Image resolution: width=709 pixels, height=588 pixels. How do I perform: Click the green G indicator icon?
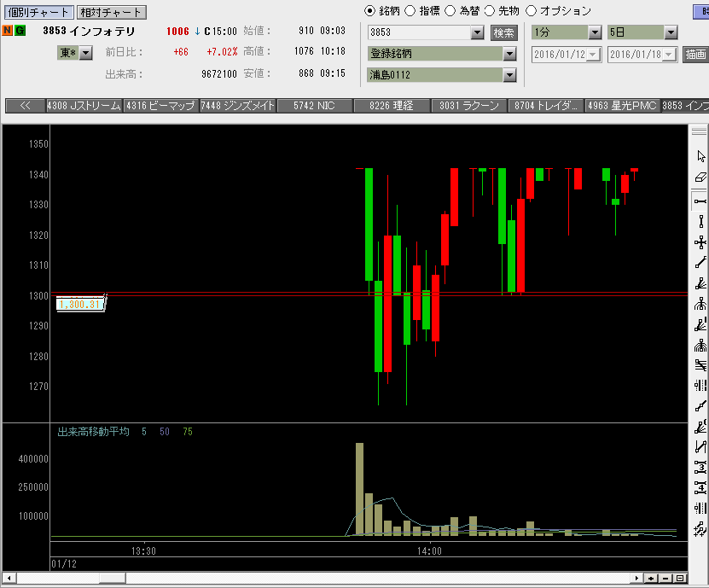point(20,31)
